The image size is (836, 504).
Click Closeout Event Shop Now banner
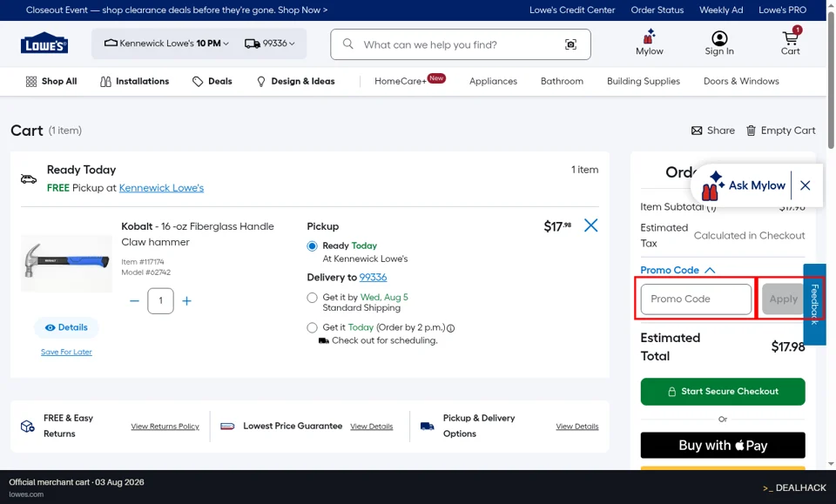(177, 10)
